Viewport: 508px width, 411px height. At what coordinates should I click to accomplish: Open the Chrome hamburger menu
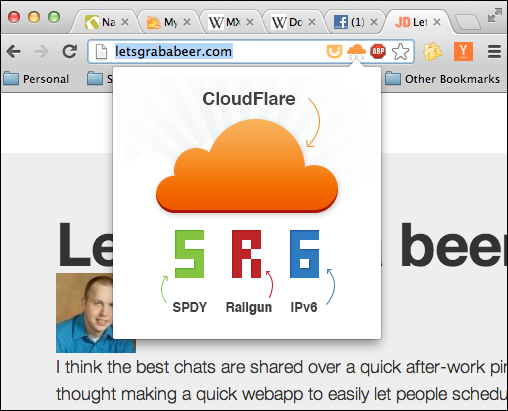pos(494,51)
